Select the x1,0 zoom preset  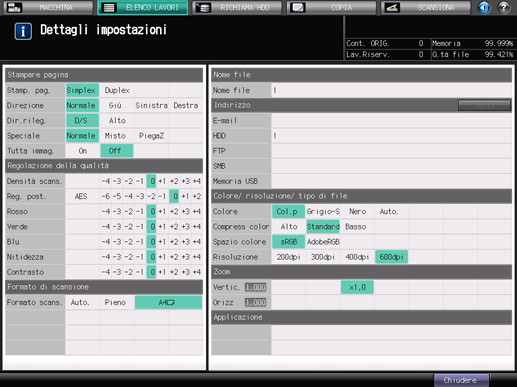357,287
